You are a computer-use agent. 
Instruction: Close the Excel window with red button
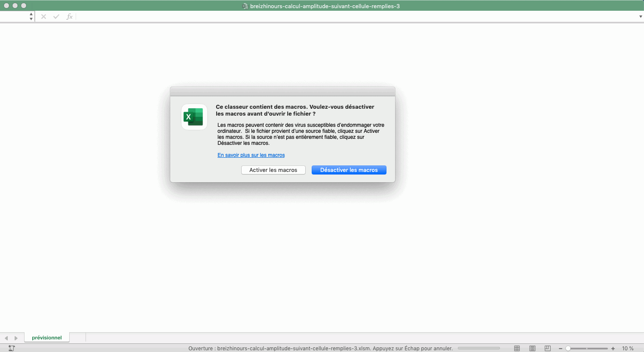6,6
